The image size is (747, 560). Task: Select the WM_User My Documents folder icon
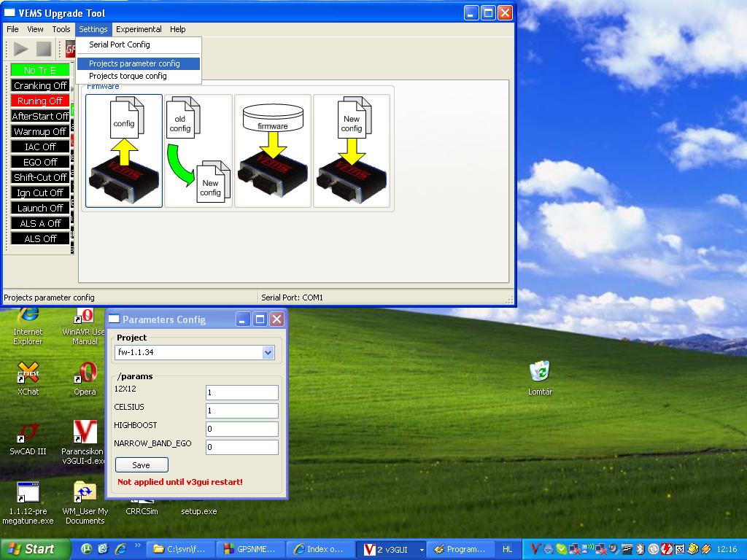click(85, 503)
